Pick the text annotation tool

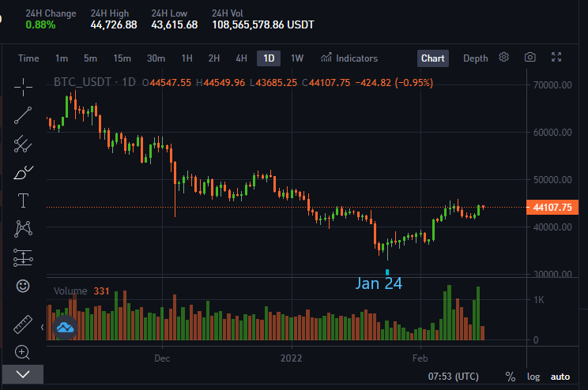pyautogui.click(x=23, y=201)
